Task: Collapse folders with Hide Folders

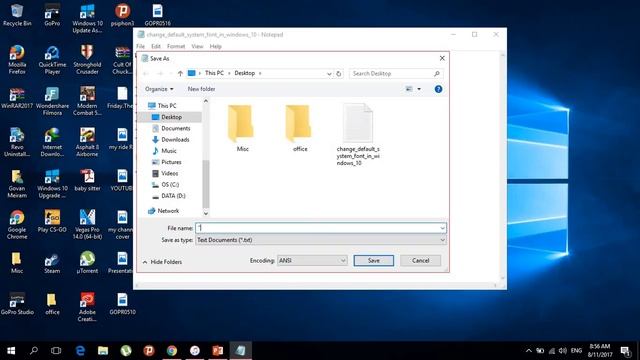Action: tap(162, 262)
